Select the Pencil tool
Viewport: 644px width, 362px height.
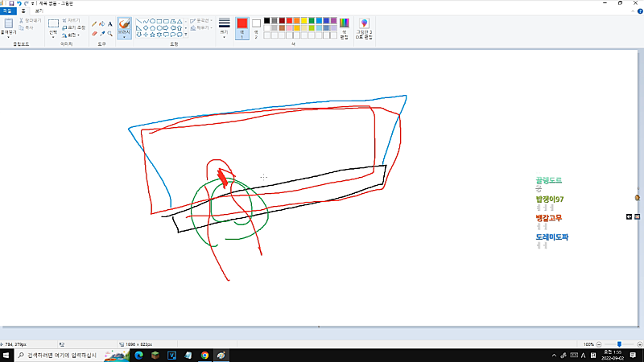pyautogui.click(x=94, y=24)
